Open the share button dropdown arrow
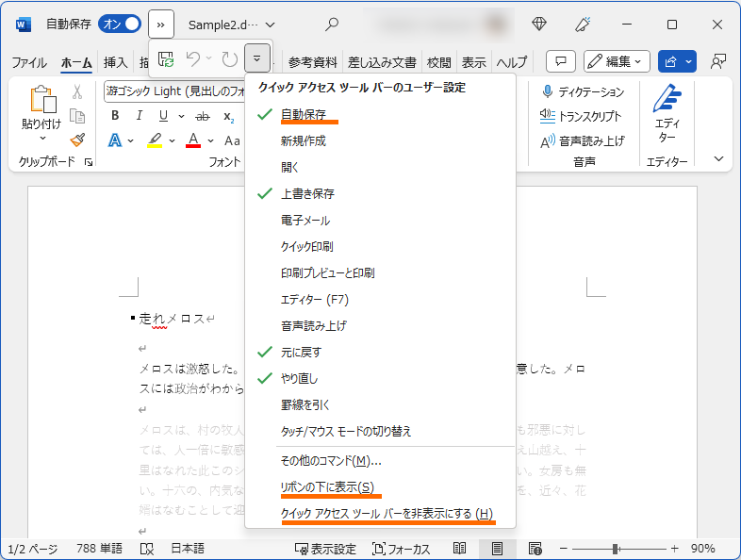Viewport: 741px width, 560px height. (689, 61)
